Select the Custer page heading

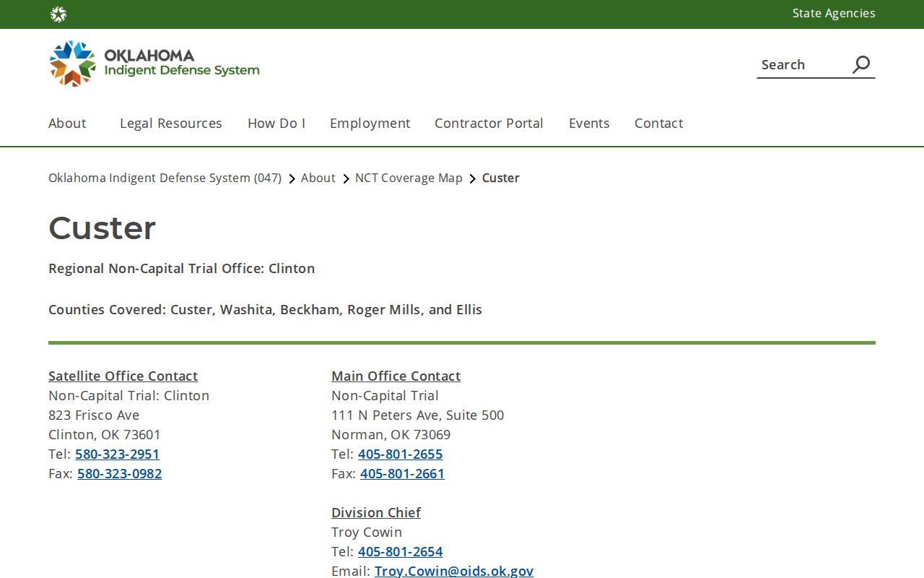[102, 228]
